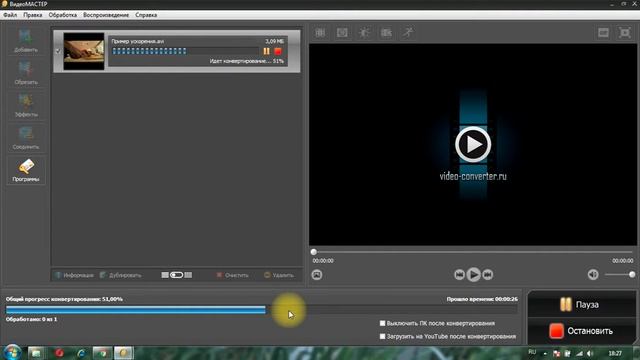
Task: Click the taskbar clock showing 18:27
Action: 615,353
